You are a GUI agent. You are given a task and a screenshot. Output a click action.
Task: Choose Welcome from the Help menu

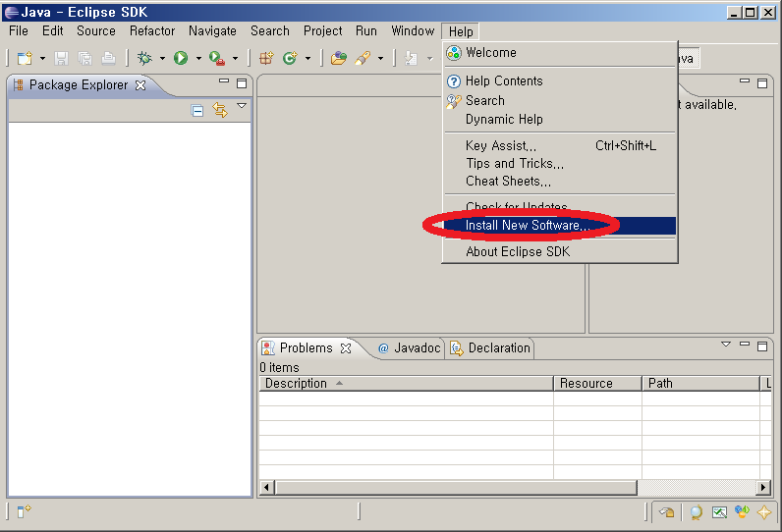(560, 53)
